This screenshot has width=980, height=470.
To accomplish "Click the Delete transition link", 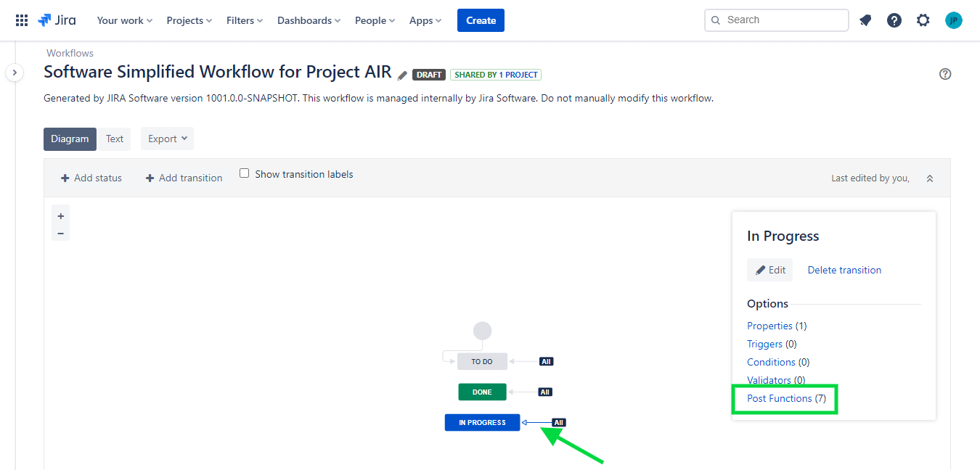I will pos(844,269).
